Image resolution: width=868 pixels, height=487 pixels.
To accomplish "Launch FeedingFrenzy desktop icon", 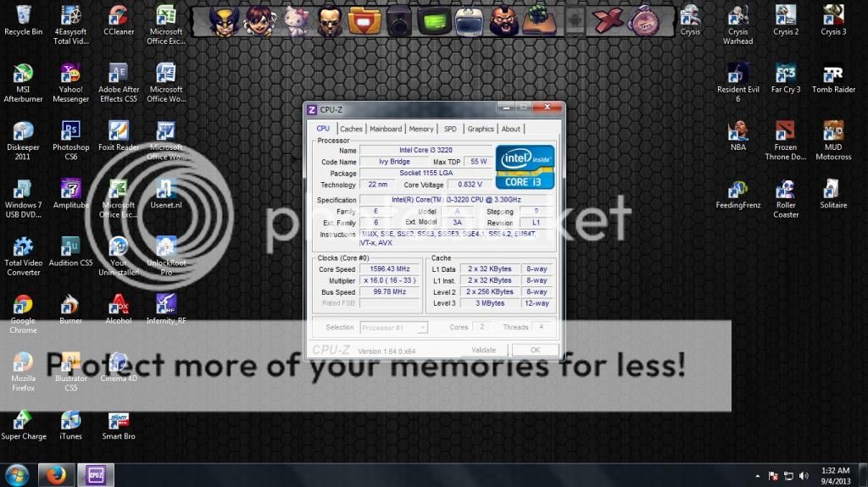I will tap(738, 194).
